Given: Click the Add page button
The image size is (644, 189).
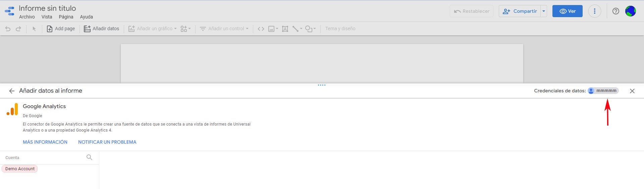Looking at the screenshot, I should [x=61, y=29].
